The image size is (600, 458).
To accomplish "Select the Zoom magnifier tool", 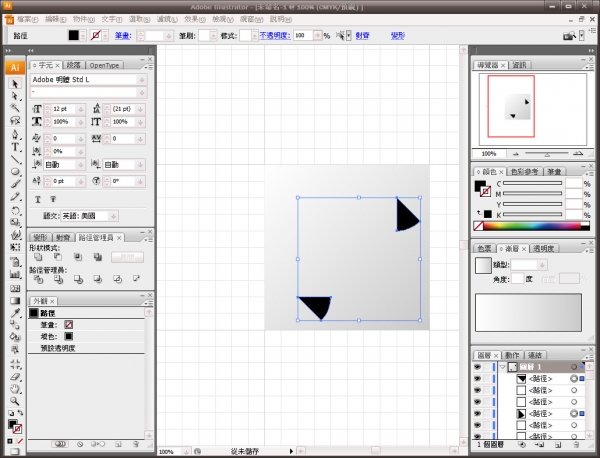I will [15, 401].
